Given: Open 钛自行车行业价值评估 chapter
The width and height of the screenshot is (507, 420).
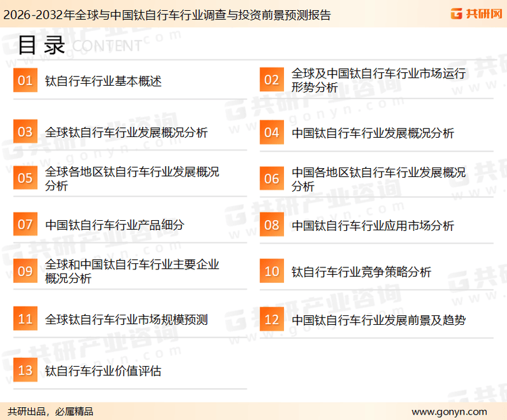Looking at the screenshot, I should (x=103, y=371).
